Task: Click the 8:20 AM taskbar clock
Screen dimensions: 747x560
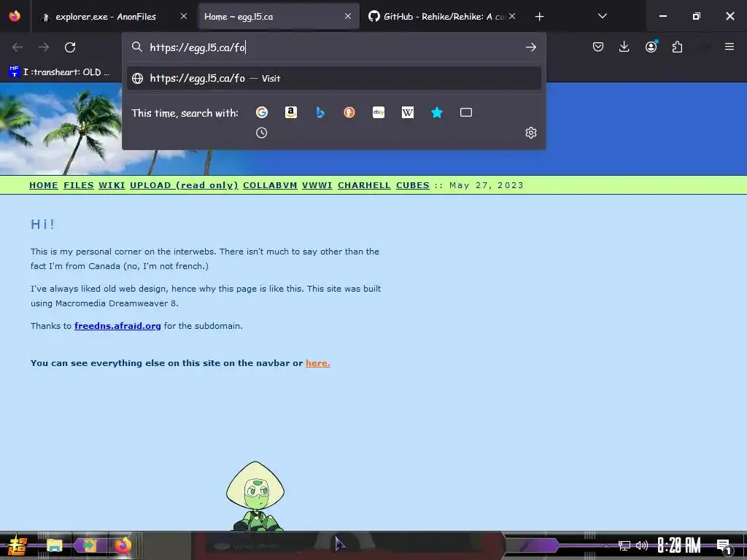Action: point(679,545)
